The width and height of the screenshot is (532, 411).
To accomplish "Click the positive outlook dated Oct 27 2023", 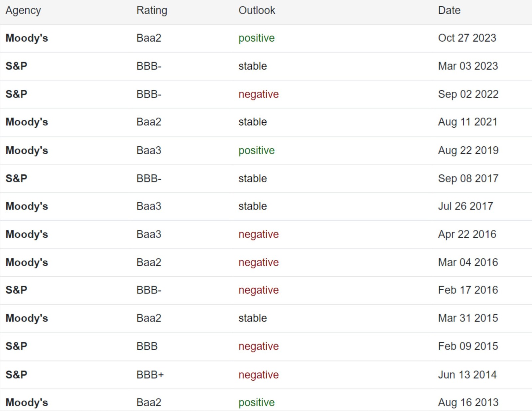I will 256,38.
